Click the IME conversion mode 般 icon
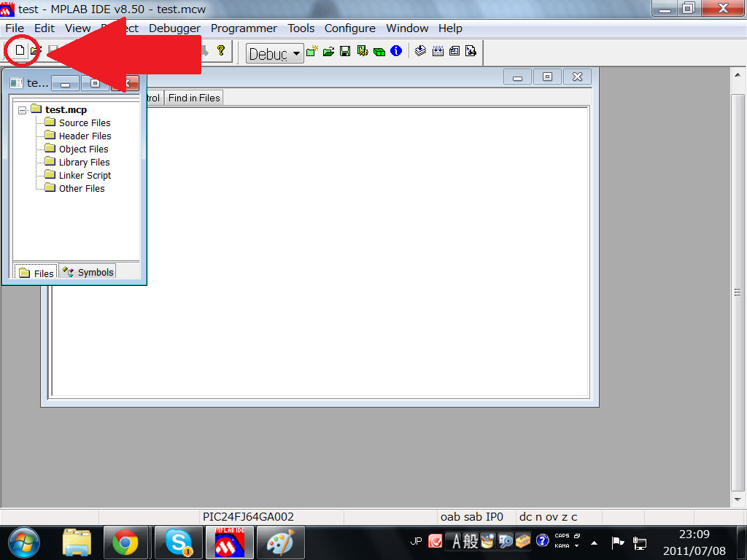This screenshot has width=747, height=560. (471, 542)
